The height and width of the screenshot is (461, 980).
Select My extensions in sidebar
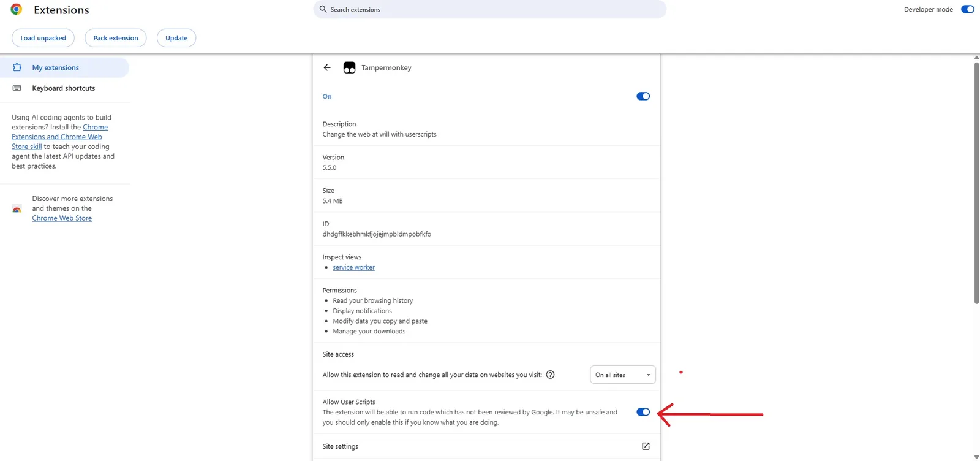64,67
